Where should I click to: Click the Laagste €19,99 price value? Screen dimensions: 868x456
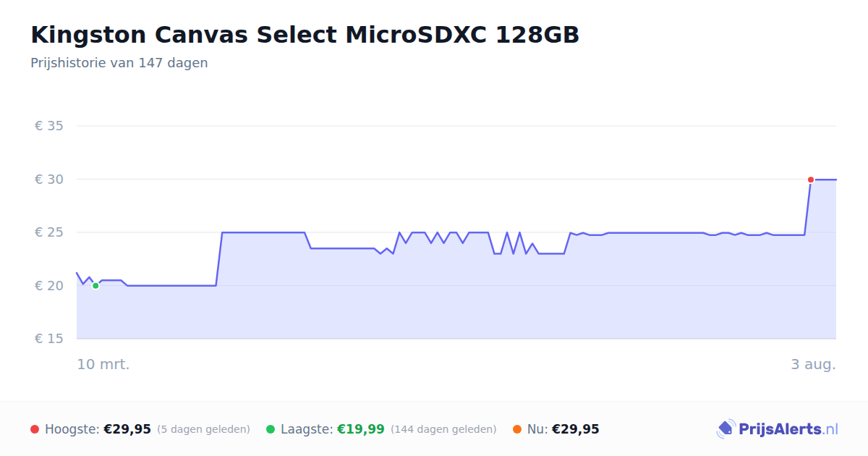pos(361,429)
